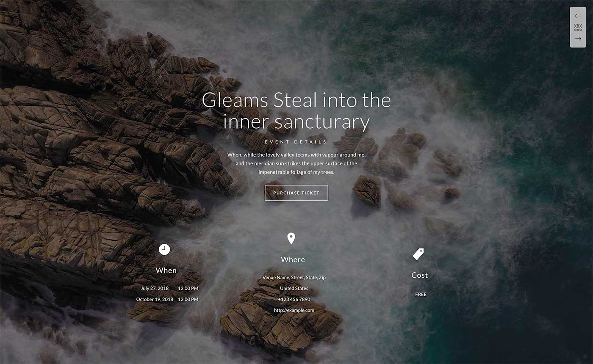Click the Cost heading
This screenshot has width=593, height=364.
pyautogui.click(x=420, y=275)
